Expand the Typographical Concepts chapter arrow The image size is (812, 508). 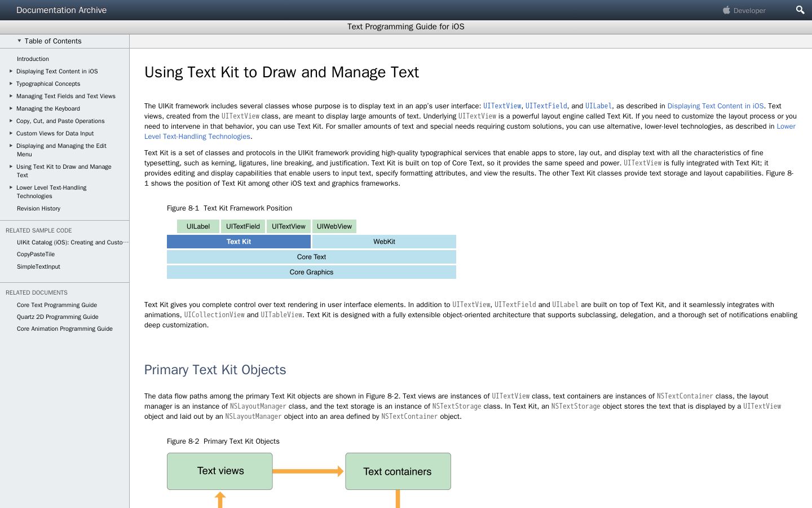point(11,84)
